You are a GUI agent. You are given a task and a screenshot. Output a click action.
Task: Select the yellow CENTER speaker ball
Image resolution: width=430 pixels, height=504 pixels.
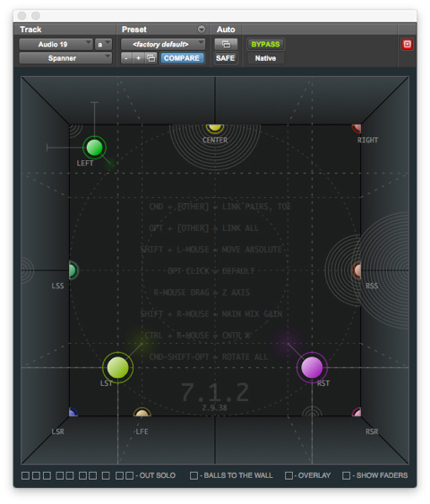click(215, 128)
